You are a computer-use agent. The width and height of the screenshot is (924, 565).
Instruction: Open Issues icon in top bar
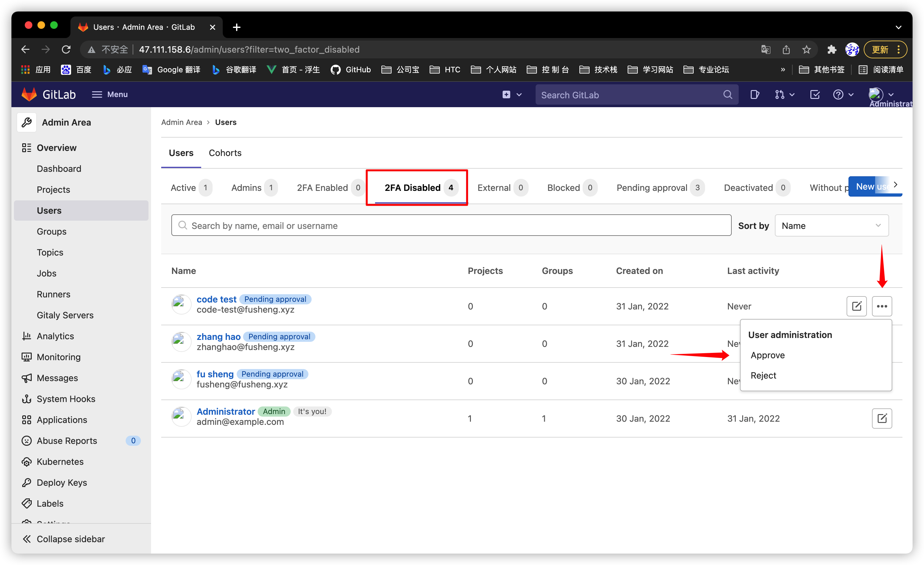point(755,94)
